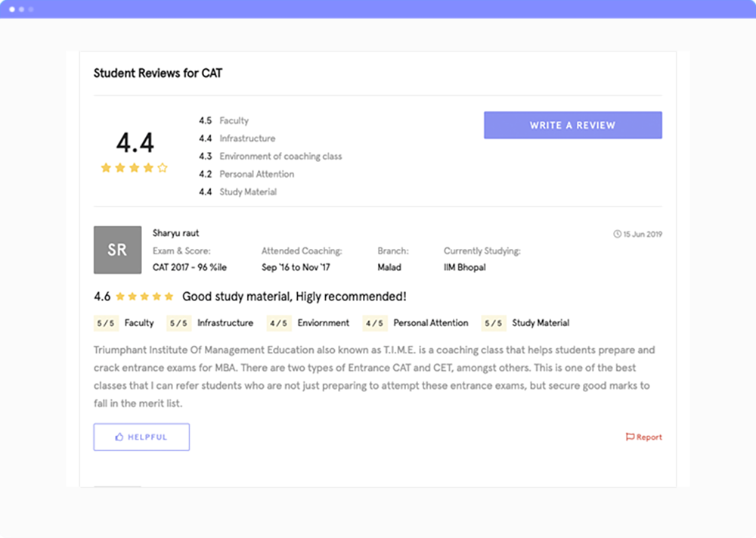Click the 'CAT 2017 - 96 %ile' score

190,267
